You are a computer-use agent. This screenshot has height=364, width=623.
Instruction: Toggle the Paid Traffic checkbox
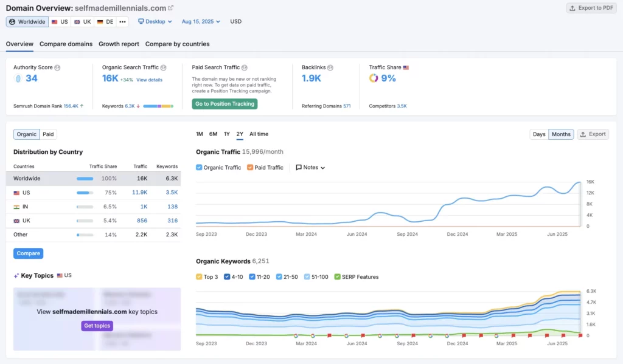251,167
